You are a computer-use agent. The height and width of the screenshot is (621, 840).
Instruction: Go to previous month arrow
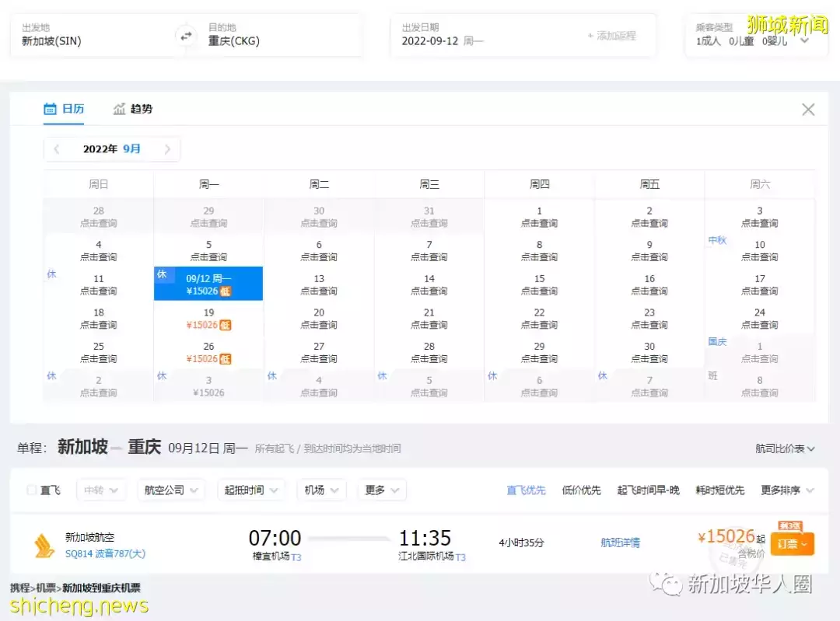coord(57,149)
